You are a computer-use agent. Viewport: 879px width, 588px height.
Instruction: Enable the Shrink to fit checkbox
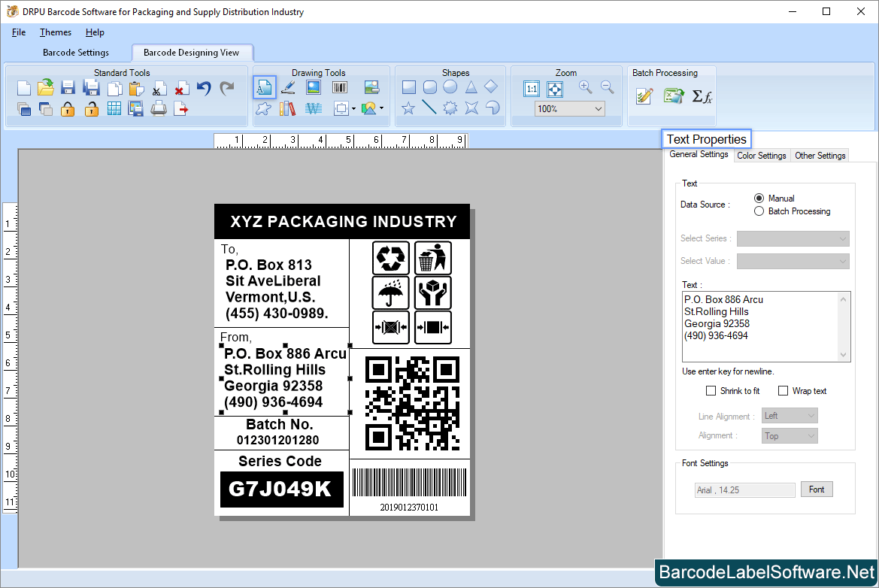click(711, 391)
